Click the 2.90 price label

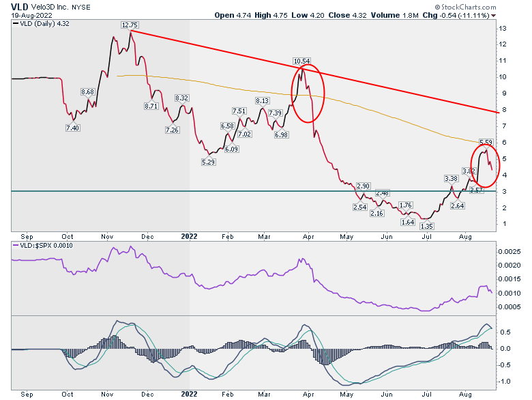[x=363, y=186]
